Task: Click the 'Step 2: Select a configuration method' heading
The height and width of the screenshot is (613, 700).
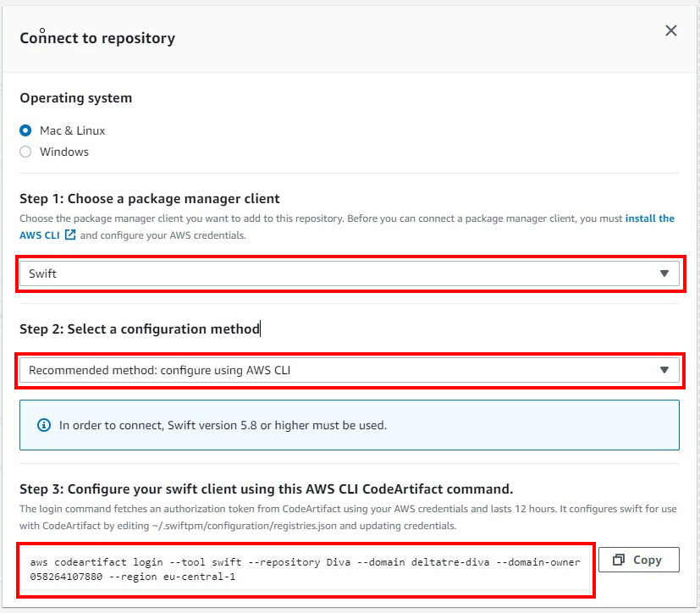Action: 140,329
